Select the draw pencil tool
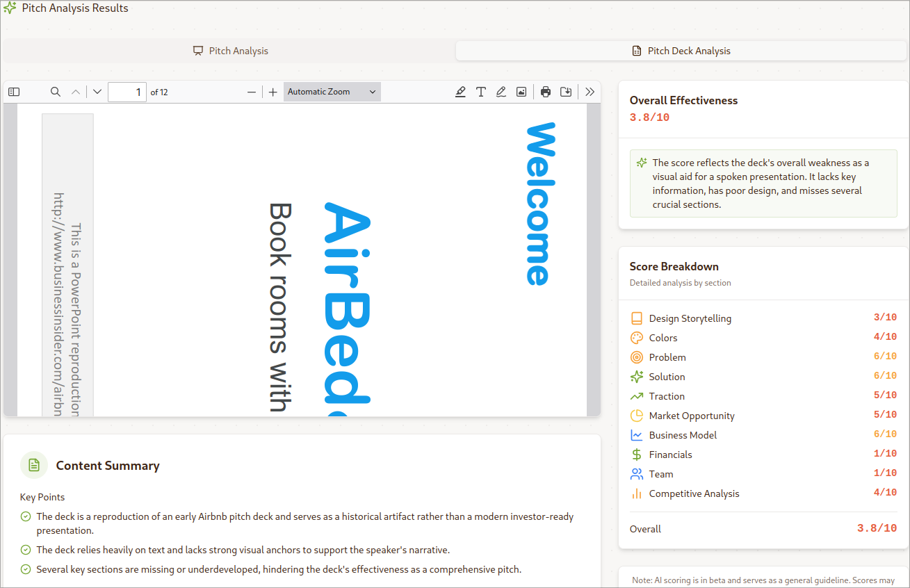 (501, 92)
